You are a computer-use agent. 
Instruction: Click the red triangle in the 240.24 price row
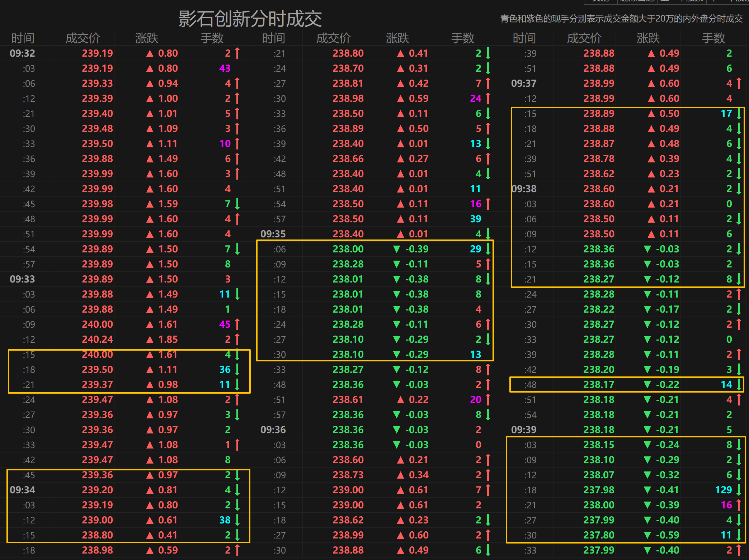click(x=150, y=340)
